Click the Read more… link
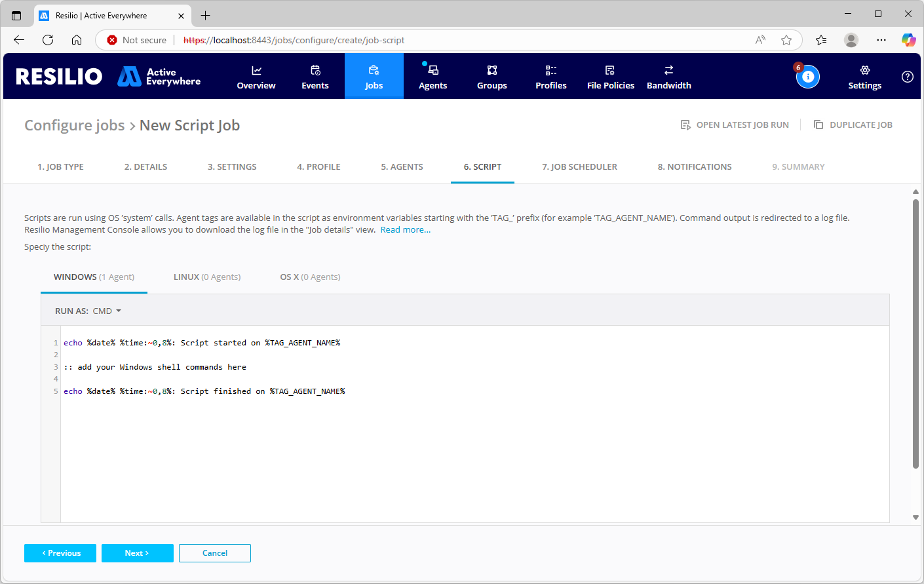 click(405, 230)
